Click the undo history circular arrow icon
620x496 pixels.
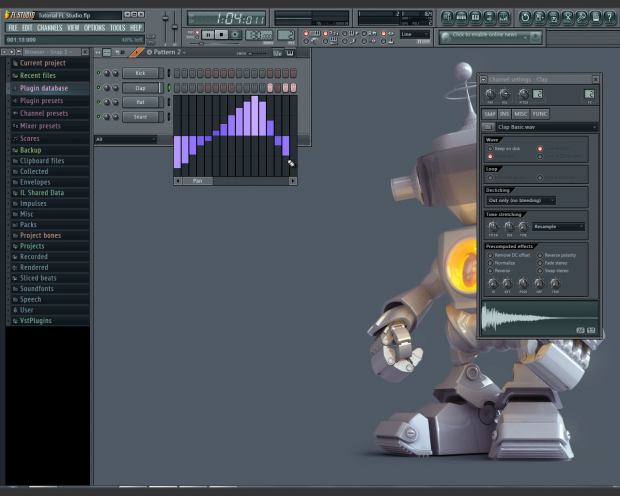coord(525,17)
